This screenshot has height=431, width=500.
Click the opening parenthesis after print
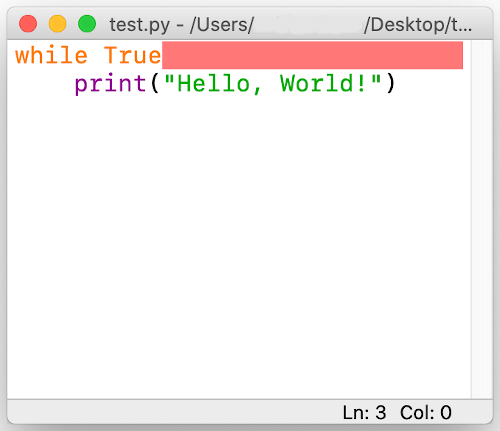coord(155,83)
